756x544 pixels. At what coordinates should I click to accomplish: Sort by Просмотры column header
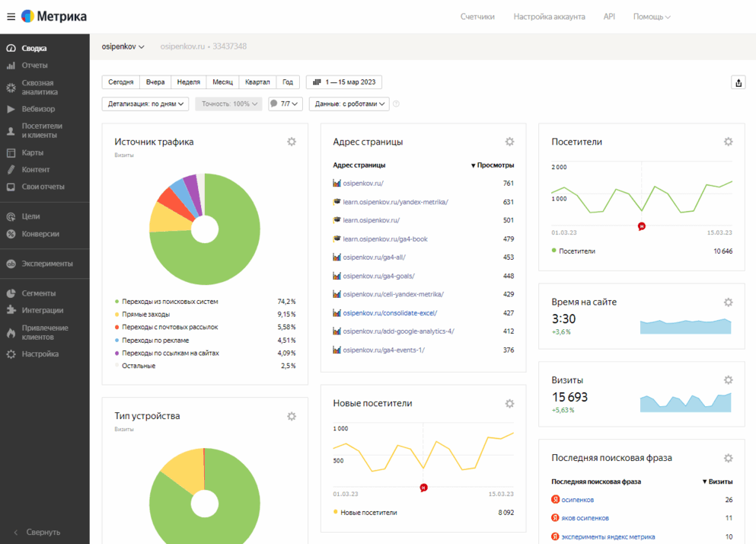493,165
